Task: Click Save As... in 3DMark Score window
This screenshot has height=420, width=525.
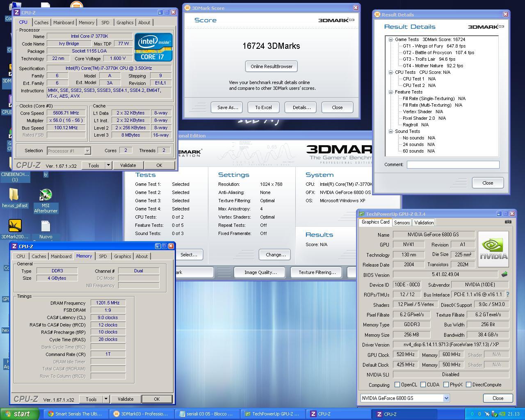Action: [227, 107]
